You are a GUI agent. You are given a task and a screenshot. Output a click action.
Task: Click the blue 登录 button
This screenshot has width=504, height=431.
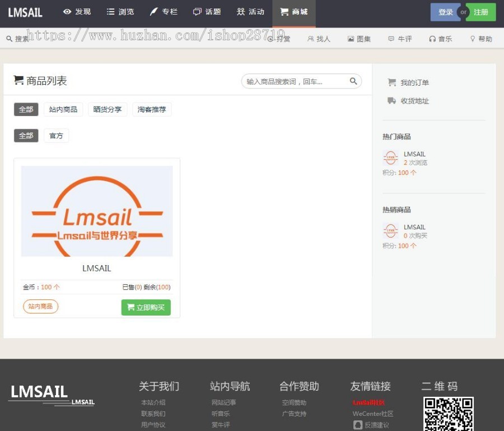[445, 12]
